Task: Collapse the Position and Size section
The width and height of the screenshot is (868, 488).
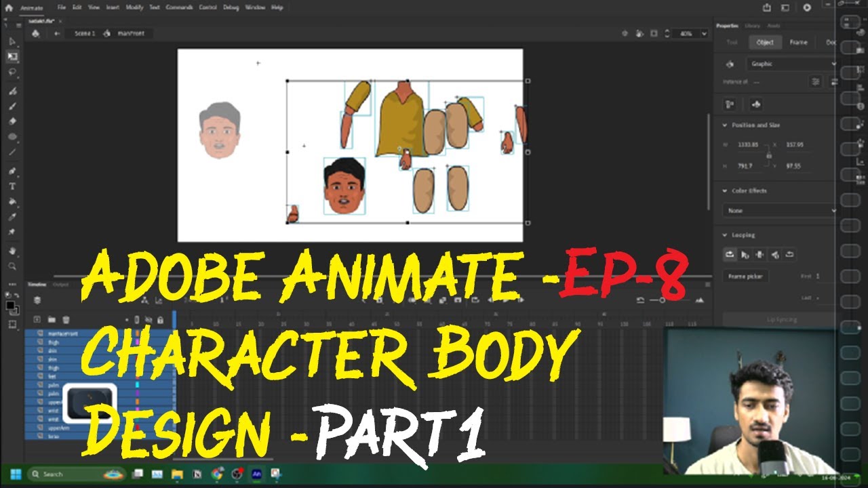Action: click(725, 125)
